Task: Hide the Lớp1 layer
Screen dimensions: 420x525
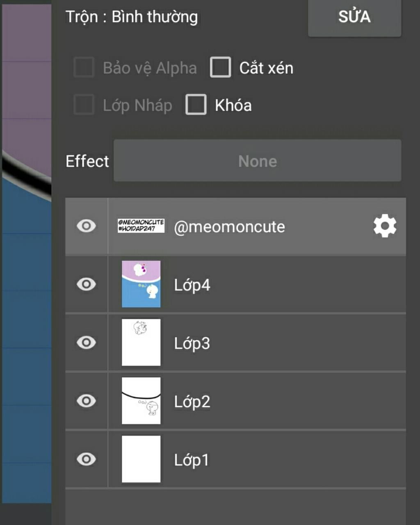Action: (x=86, y=459)
